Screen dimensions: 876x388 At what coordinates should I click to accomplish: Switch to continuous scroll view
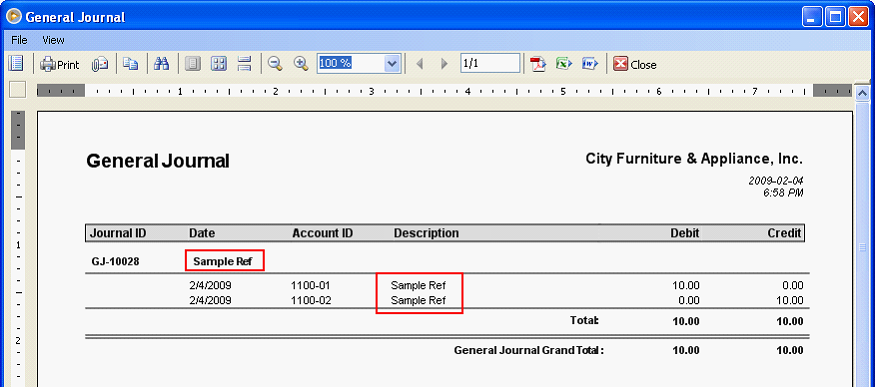tap(244, 64)
